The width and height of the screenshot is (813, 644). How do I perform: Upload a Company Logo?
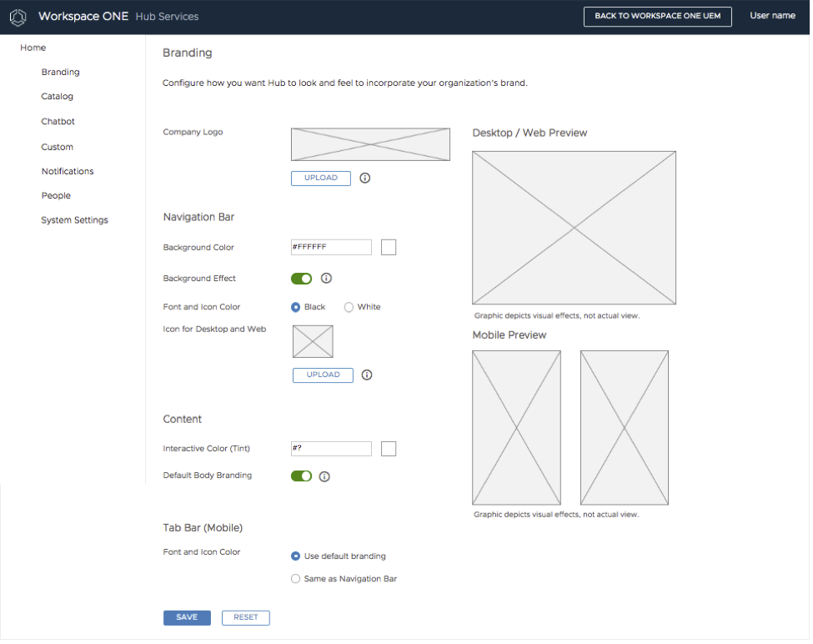[x=322, y=179]
